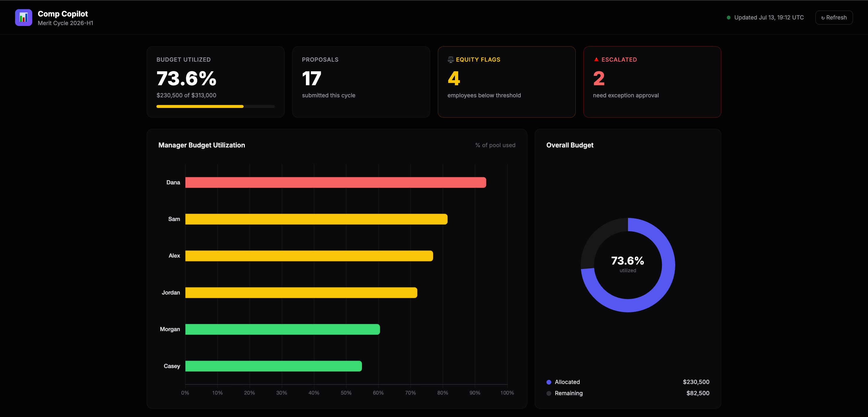Click the "73.6%" Budget Utilized value
This screenshot has height=417, width=868.
point(186,78)
